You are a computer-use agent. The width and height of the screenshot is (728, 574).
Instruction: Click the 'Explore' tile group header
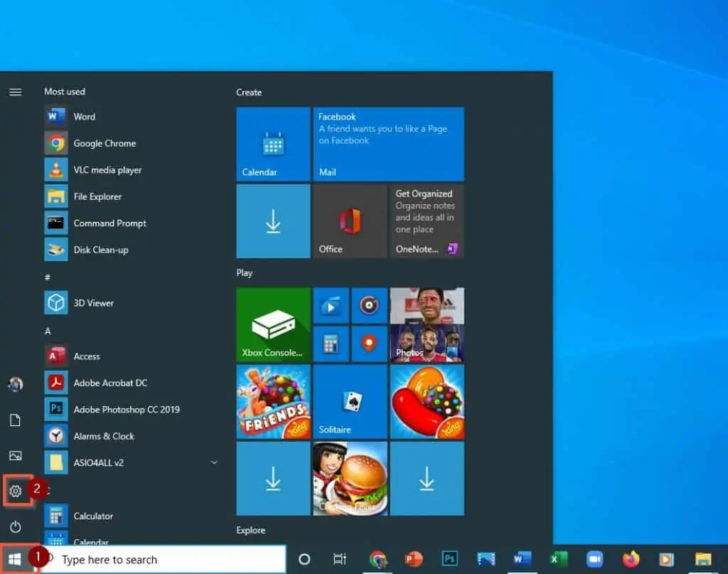click(x=251, y=531)
